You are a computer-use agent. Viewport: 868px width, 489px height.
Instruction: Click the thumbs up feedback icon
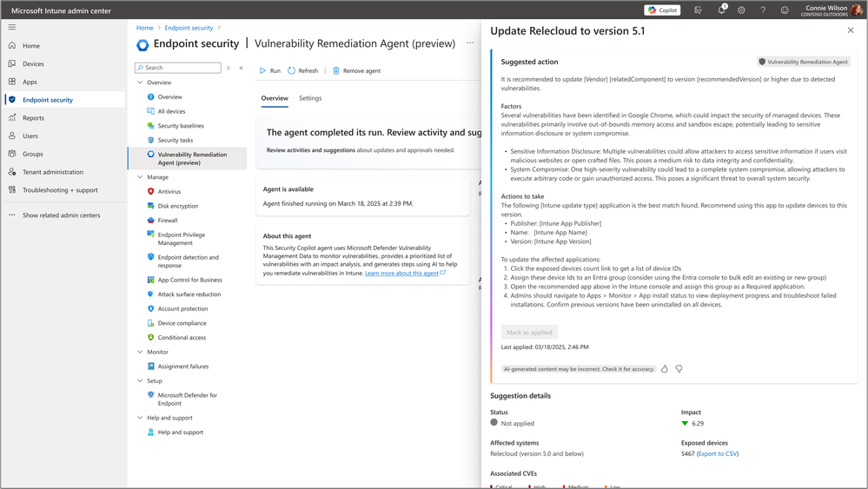click(665, 369)
